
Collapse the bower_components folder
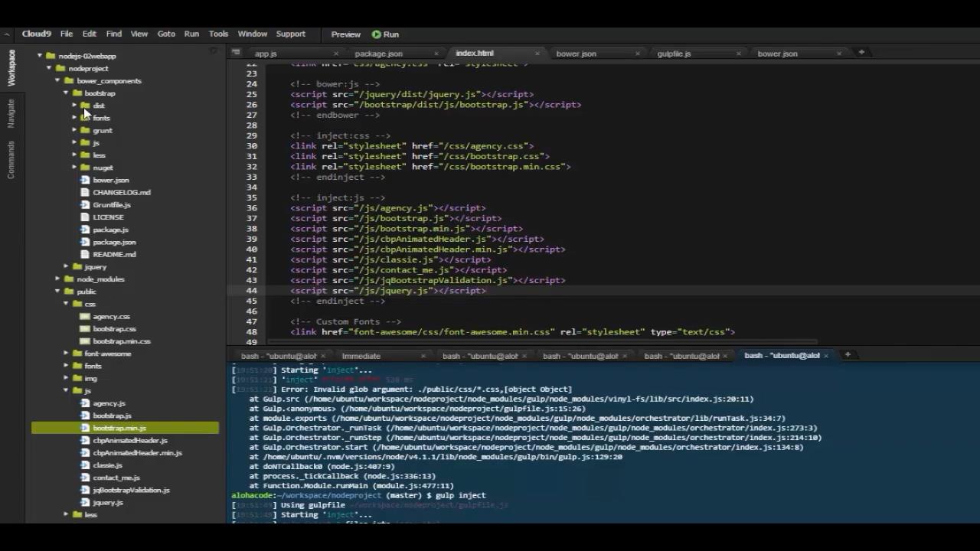point(57,80)
